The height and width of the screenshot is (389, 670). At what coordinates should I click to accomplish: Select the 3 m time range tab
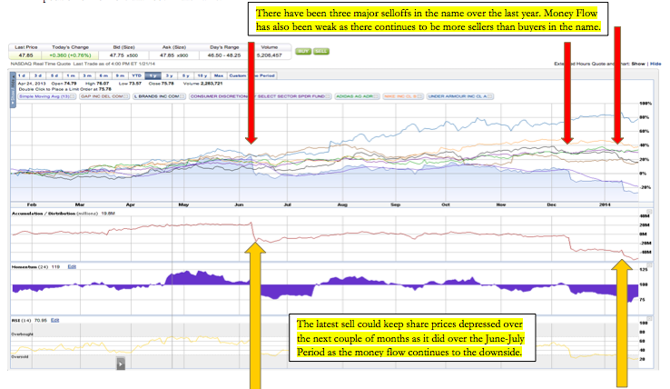point(87,76)
